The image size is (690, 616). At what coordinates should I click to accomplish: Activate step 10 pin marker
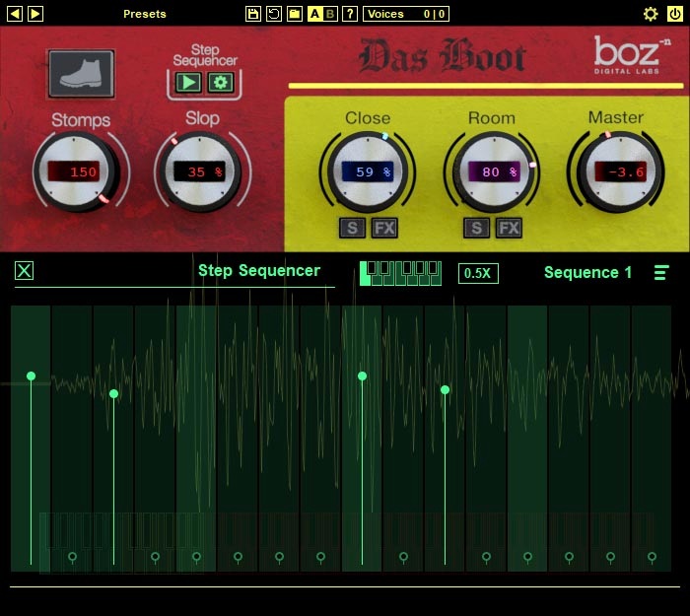click(x=403, y=558)
